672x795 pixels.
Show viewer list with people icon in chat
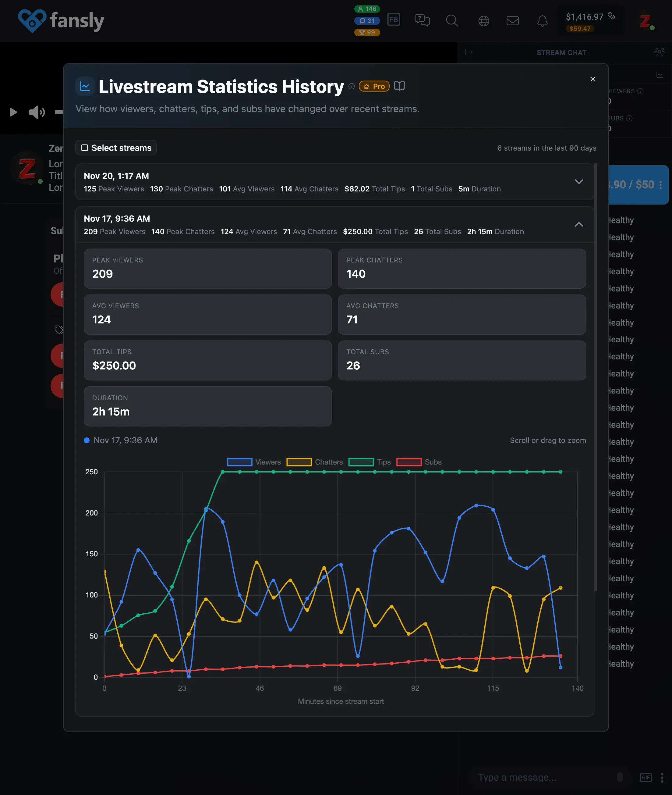[660, 52]
